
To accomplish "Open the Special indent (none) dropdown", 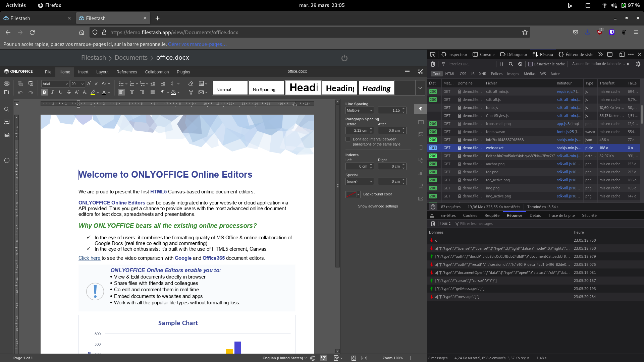I will (x=360, y=181).
